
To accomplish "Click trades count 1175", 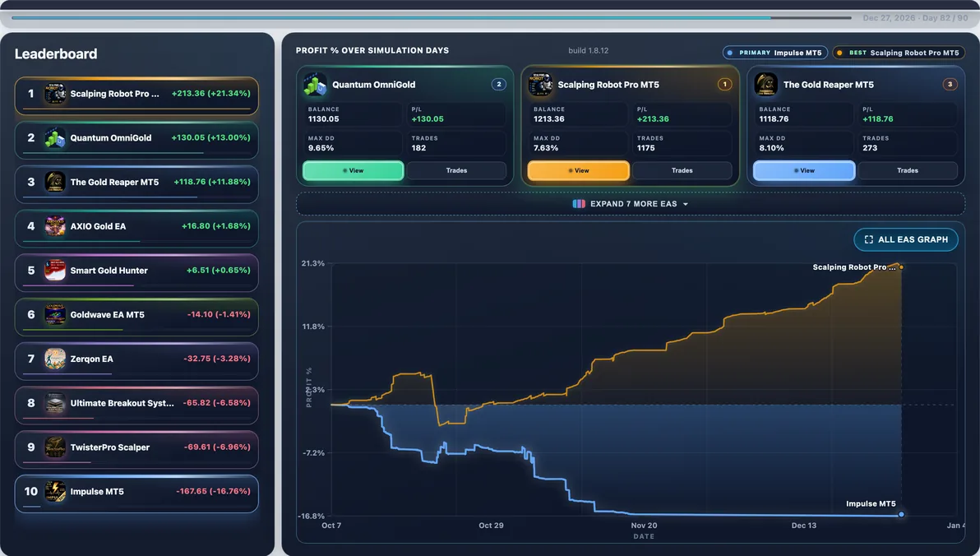I will click(646, 148).
